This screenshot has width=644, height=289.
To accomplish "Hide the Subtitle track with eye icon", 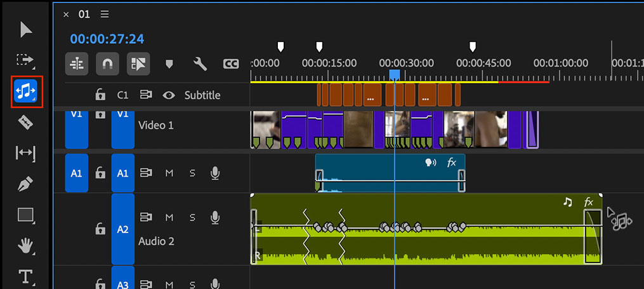I will pos(168,95).
